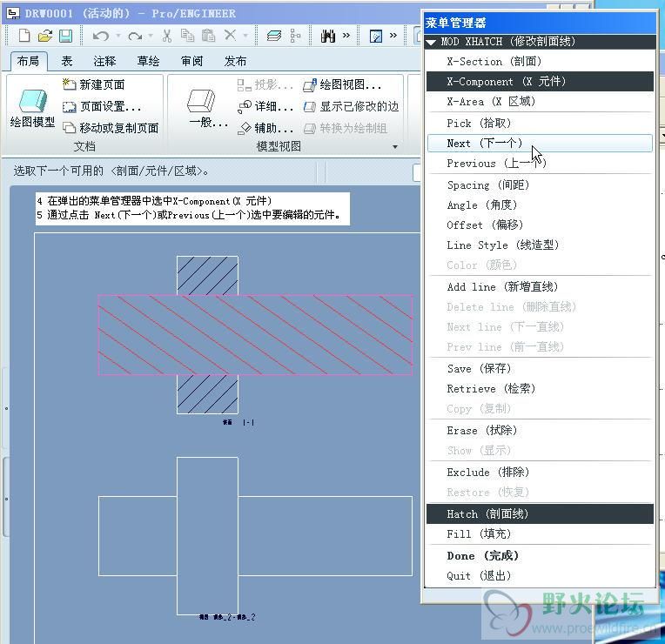Collapse the MOD XHATCH menu triangle
The height and width of the screenshot is (644, 665).
tap(432, 42)
